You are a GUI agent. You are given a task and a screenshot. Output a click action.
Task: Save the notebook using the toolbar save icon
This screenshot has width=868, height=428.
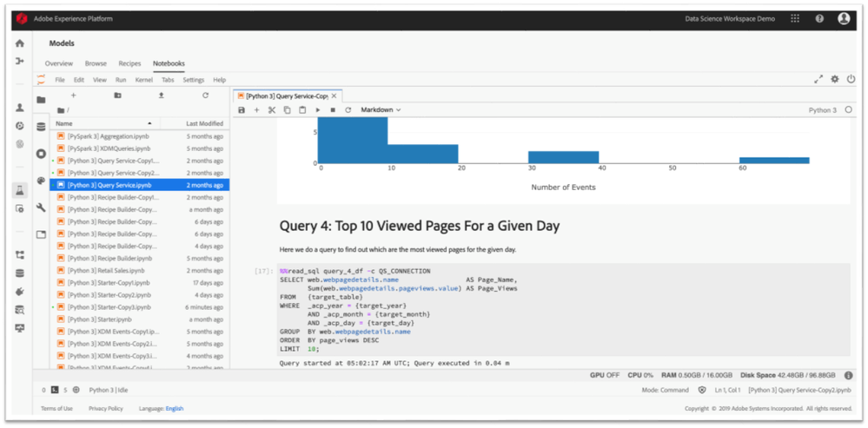(242, 110)
